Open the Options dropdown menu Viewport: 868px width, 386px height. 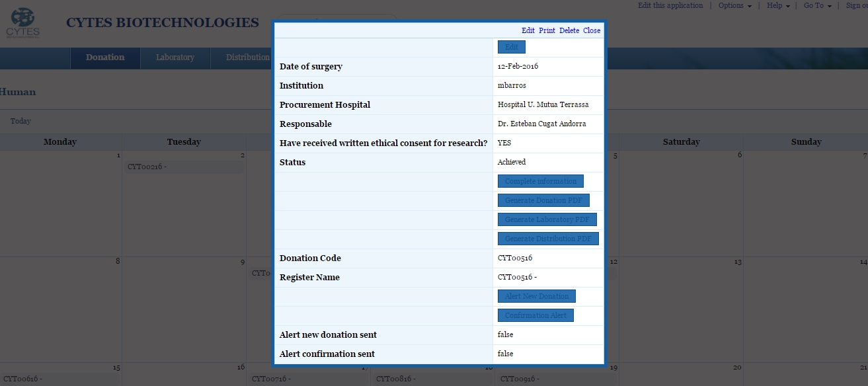734,5
